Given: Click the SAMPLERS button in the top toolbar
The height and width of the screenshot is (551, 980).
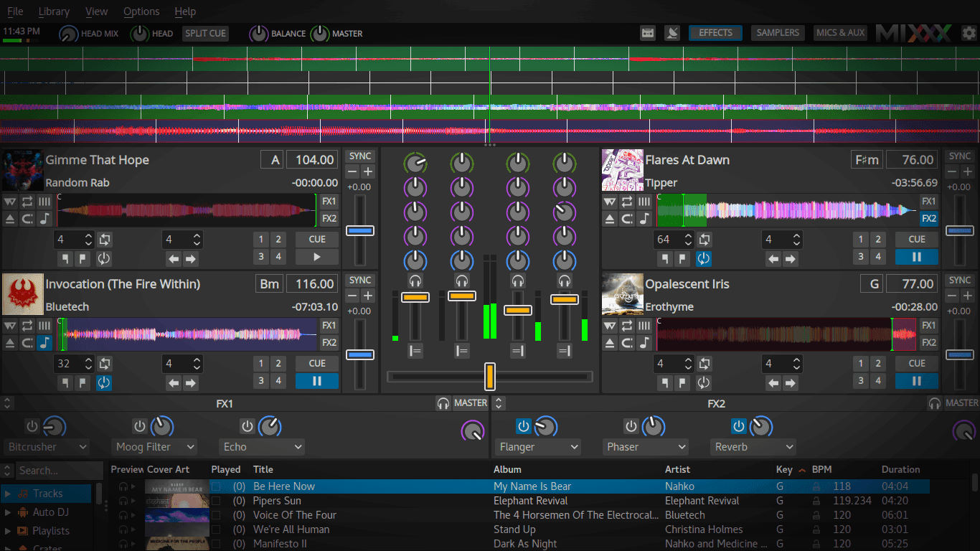Looking at the screenshot, I should pyautogui.click(x=778, y=32).
